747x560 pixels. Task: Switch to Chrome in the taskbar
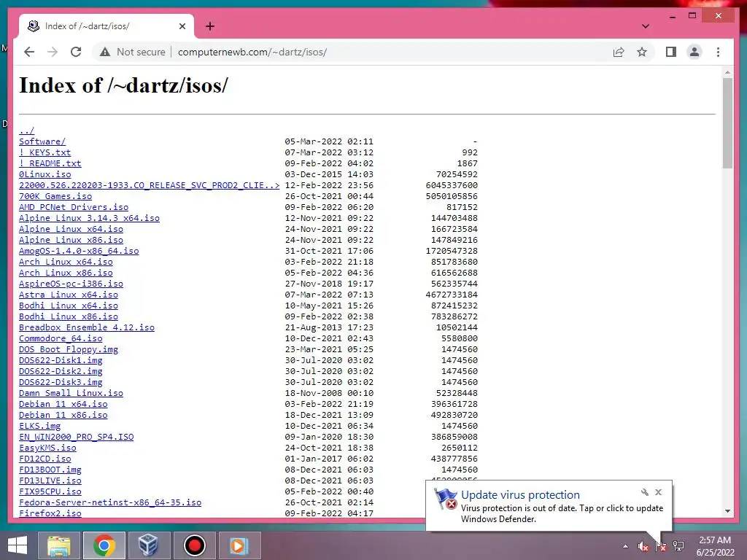tap(104, 545)
